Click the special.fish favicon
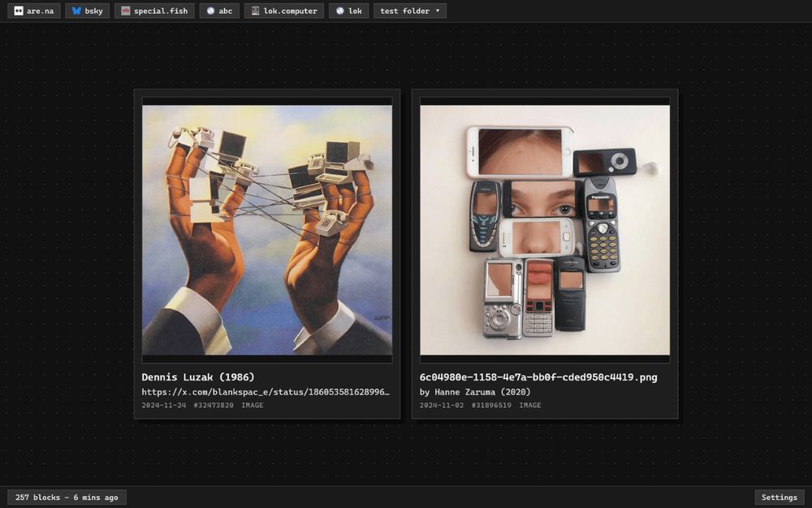The height and width of the screenshot is (508, 812). (x=125, y=11)
